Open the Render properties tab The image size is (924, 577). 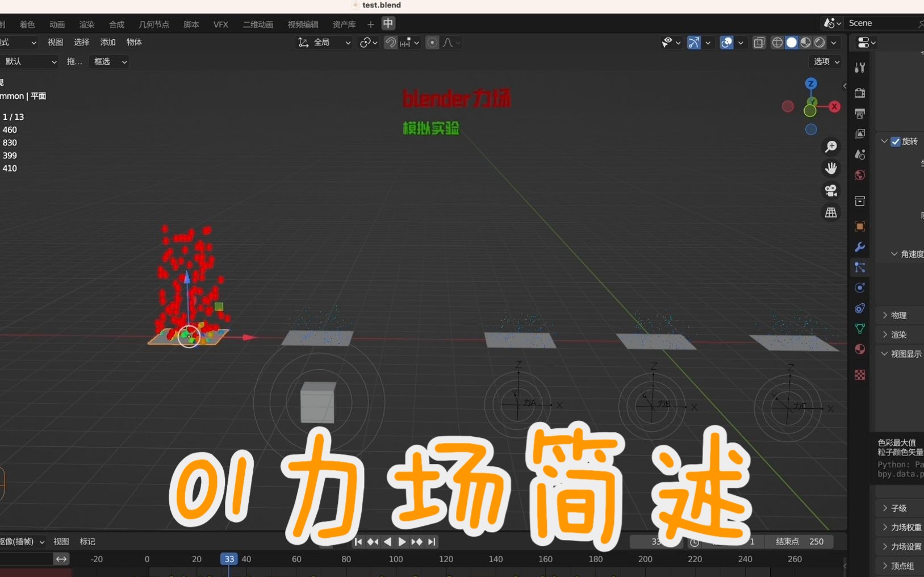point(860,93)
